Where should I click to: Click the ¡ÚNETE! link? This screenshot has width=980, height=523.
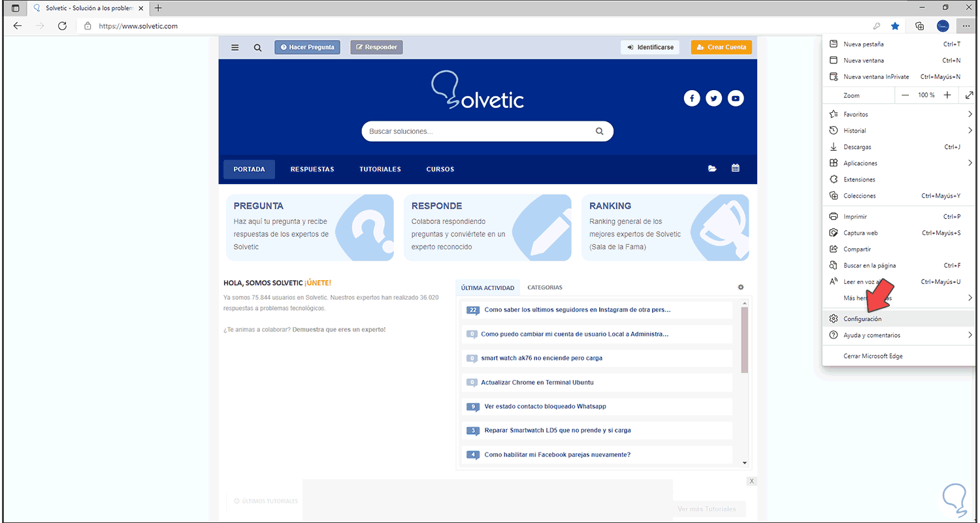[318, 283]
